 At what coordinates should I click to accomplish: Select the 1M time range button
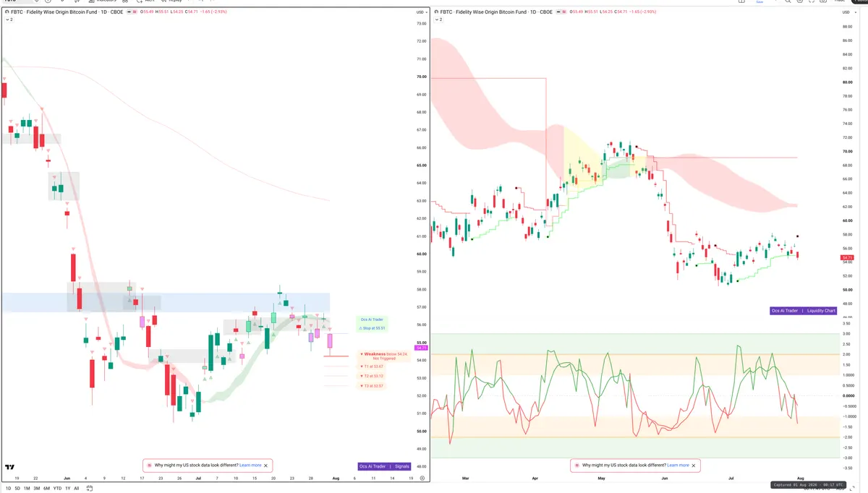pyautogui.click(x=27, y=489)
